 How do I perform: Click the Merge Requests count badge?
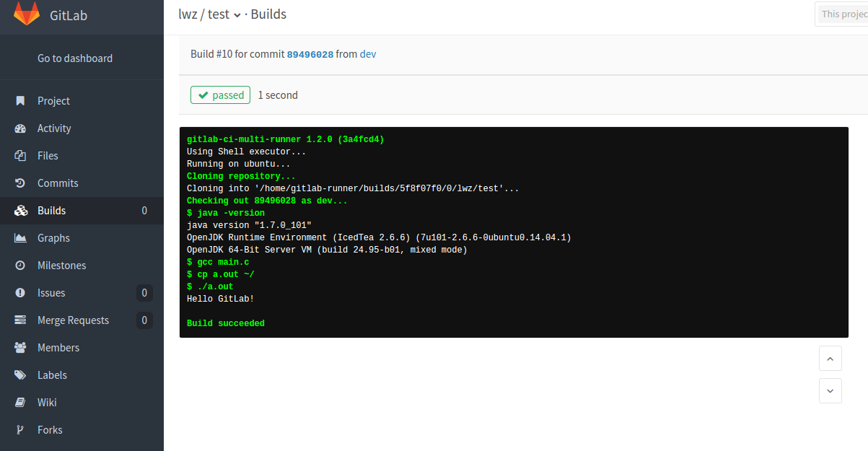(144, 320)
